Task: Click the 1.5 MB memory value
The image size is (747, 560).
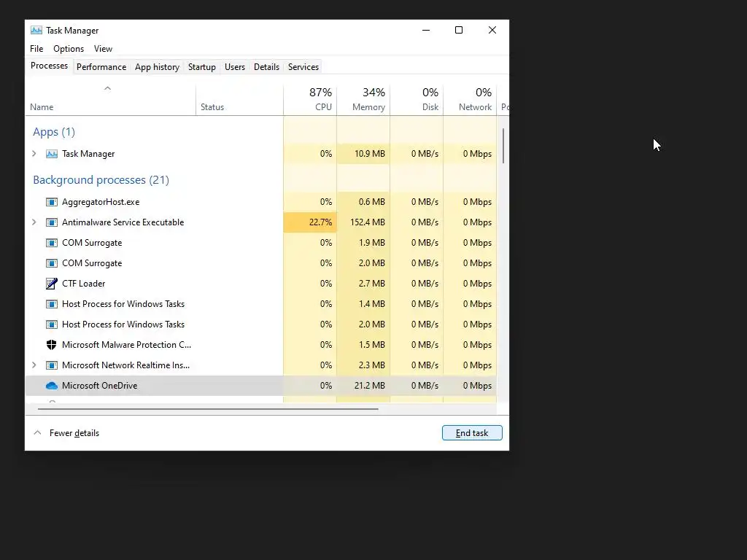Action: [x=371, y=345]
